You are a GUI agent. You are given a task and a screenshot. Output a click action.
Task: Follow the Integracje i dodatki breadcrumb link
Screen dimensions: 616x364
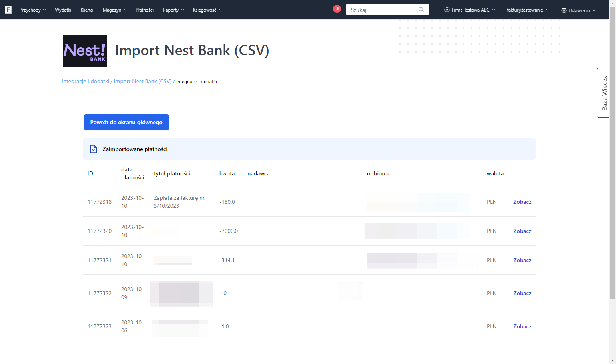coord(85,81)
